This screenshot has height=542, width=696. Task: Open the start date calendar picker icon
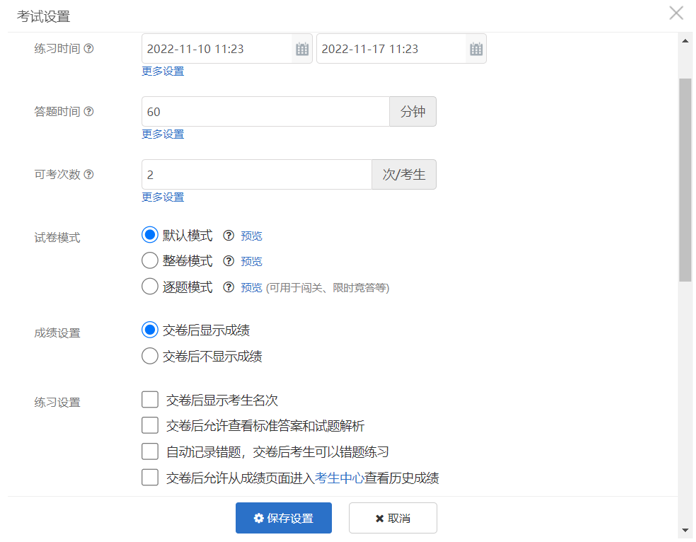(x=301, y=49)
